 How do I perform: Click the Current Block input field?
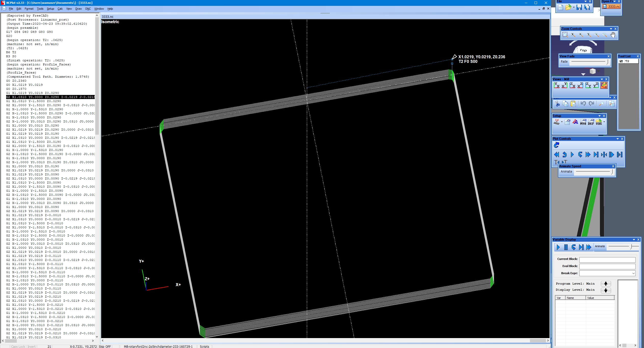tap(607, 260)
